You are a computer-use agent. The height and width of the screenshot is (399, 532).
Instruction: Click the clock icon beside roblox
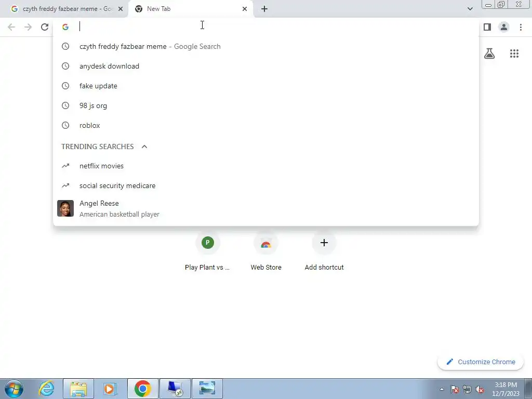tap(65, 125)
